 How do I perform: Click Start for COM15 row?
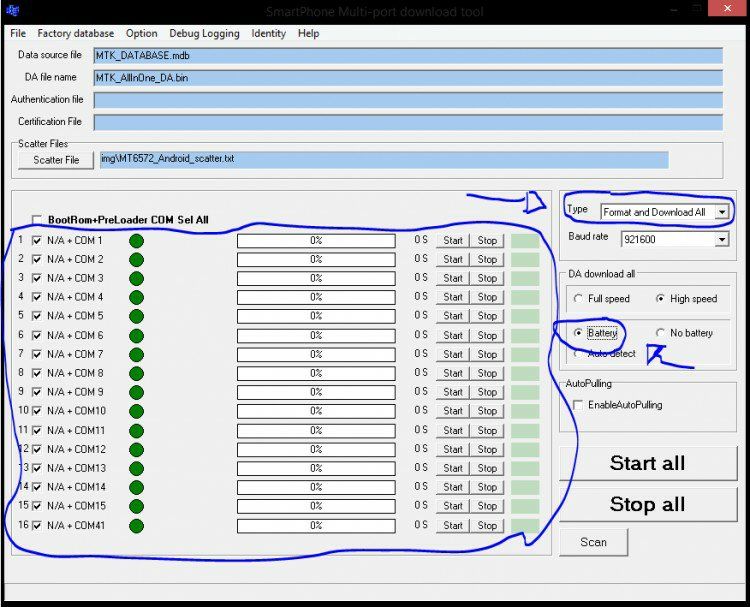452,506
